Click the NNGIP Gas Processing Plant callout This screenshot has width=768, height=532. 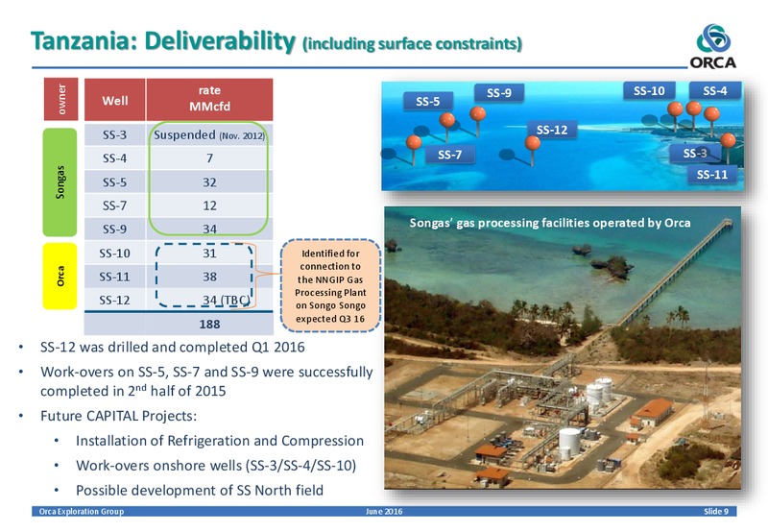[x=330, y=286]
